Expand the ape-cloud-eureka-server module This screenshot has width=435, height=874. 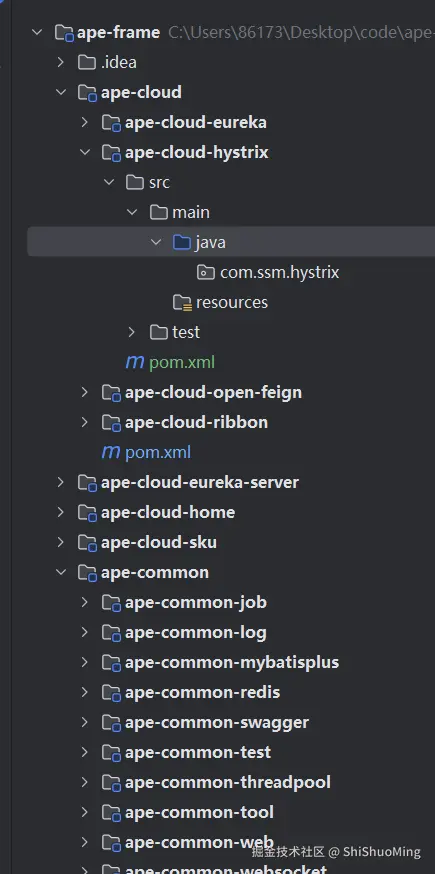(x=61, y=482)
